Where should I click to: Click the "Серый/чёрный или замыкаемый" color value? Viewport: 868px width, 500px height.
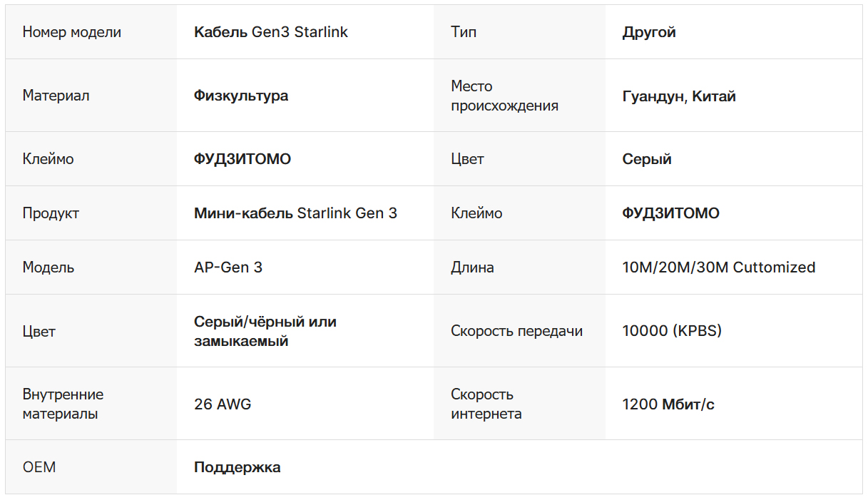point(265,331)
